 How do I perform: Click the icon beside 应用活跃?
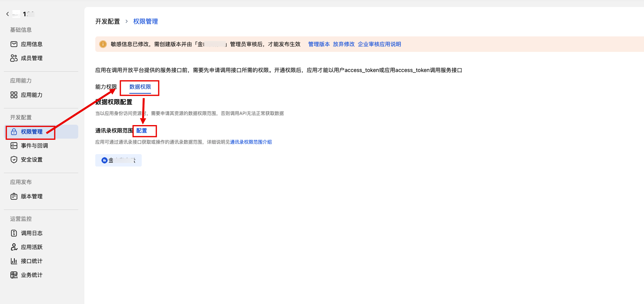point(14,247)
